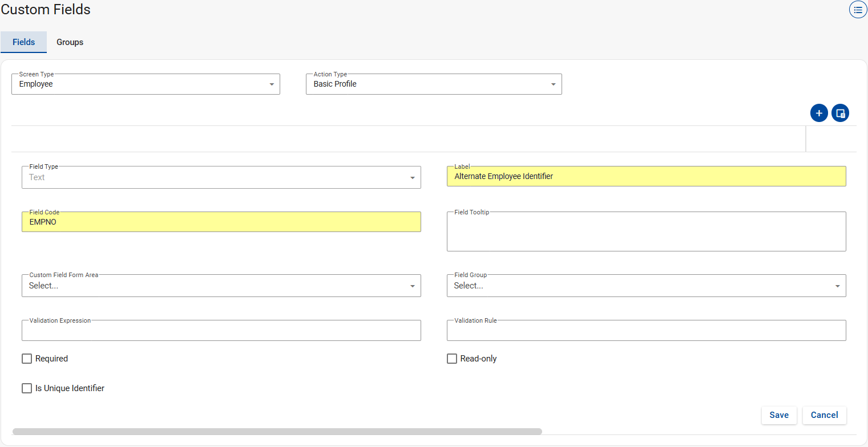Click the horizontal scrollbar at the bottom
Viewport: 868px width, 447px height.
tap(277, 432)
